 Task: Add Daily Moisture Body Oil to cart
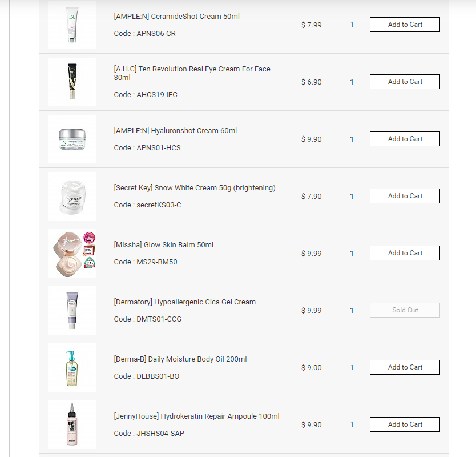(405, 367)
